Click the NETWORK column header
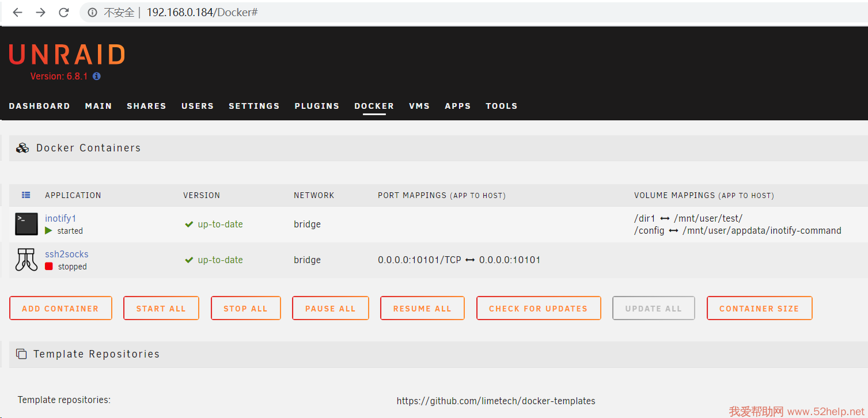The image size is (868, 418). 314,195
